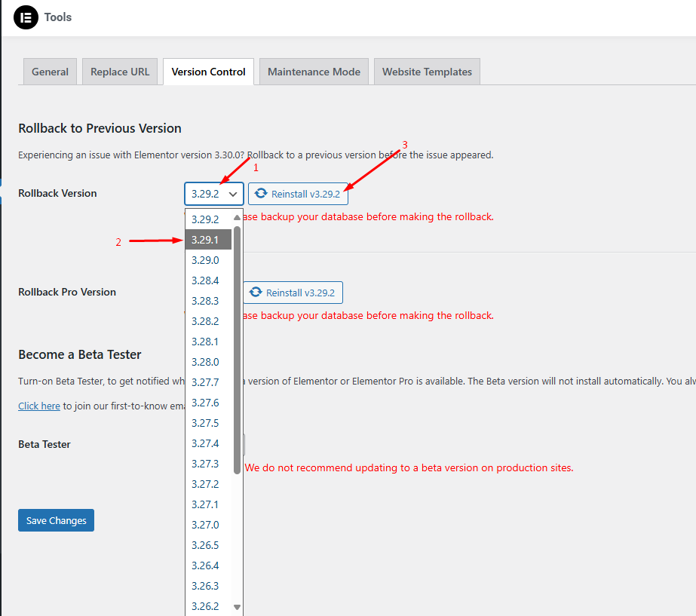696x616 pixels.
Task: Select version 3.27.0 option
Action: click(x=209, y=525)
